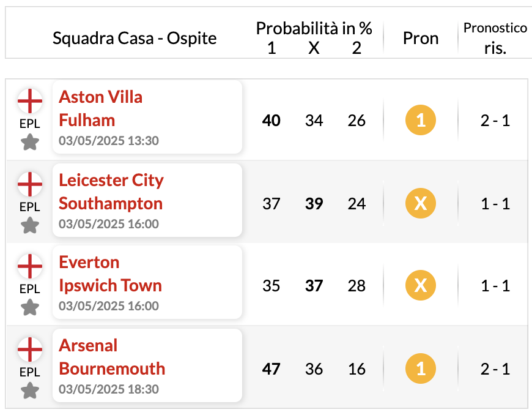
Task: Click the Squadra Casa - Ospite header
Action: click(x=135, y=38)
